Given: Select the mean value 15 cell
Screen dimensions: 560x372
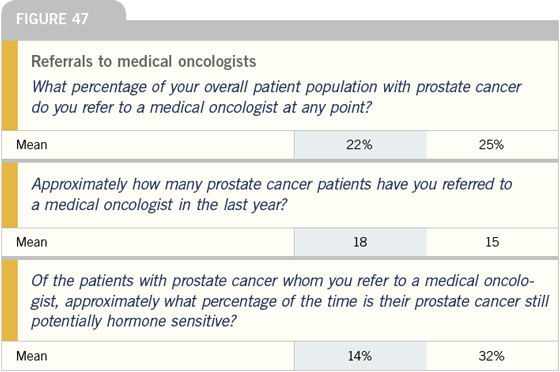Looking at the screenshot, I should [492, 242].
